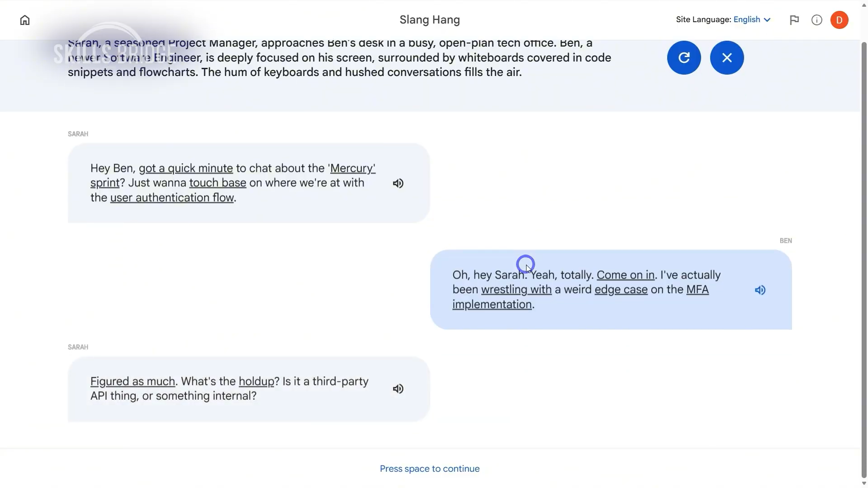
Task: Play audio for Sarah's second message
Action: [x=398, y=389]
